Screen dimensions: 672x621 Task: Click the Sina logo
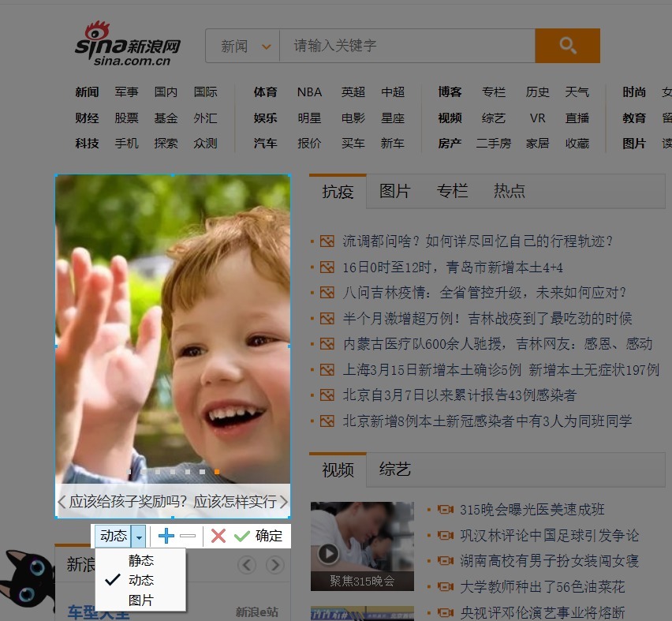tap(128, 43)
